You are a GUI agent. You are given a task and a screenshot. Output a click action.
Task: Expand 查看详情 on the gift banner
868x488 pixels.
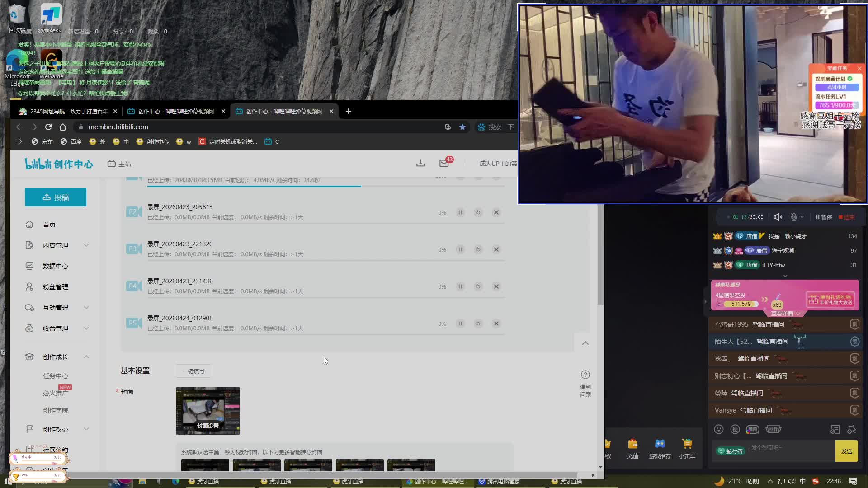click(785, 314)
